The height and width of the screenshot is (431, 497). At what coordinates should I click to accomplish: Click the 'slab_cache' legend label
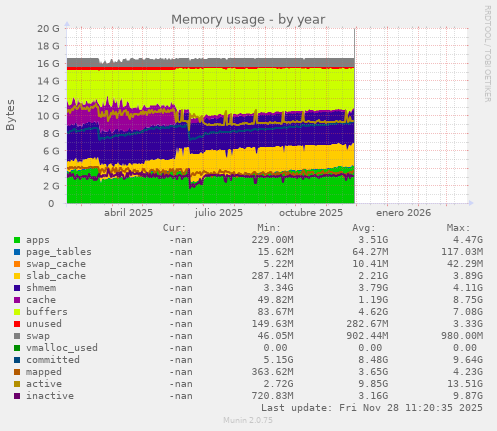pos(56,276)
